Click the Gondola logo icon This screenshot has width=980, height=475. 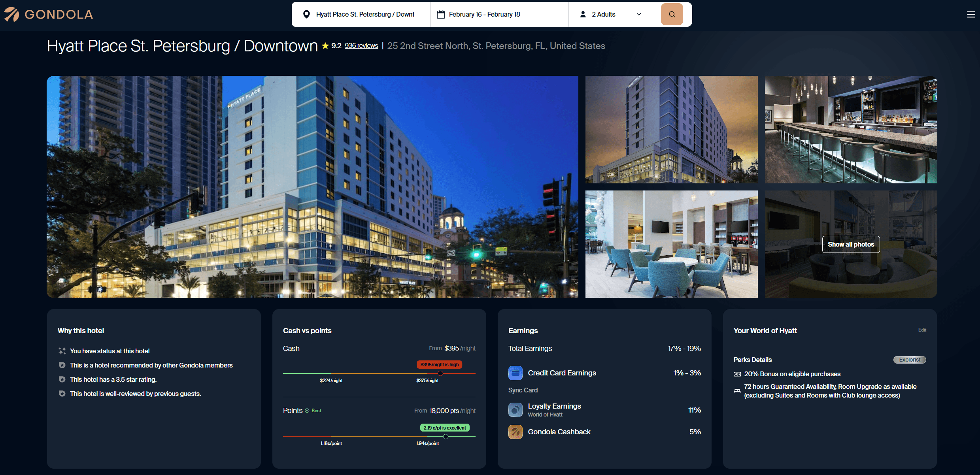tap(11, 15)
